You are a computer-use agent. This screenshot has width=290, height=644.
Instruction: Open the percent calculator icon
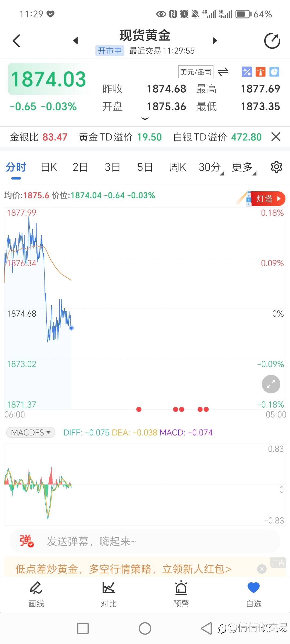pyautogui.click(x=247, y=72)
